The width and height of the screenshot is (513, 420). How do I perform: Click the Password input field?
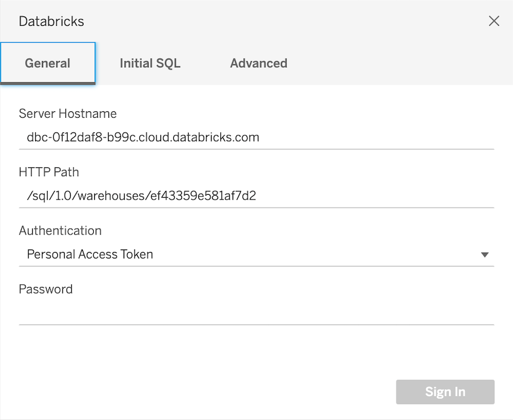pyautogui.click(x=256, y=313)
